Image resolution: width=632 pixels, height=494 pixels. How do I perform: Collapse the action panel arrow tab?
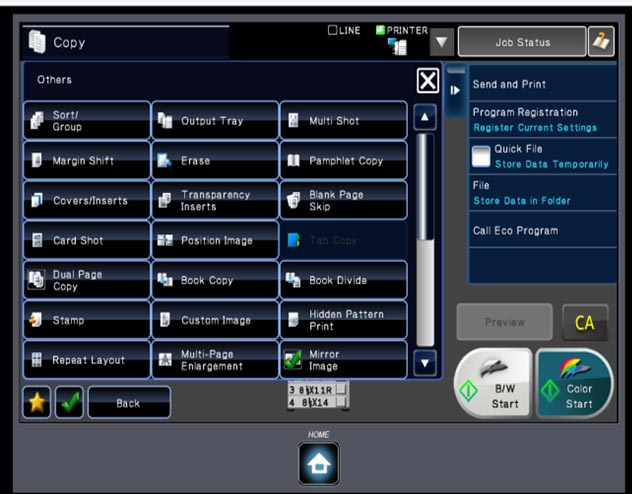(x=455, y=90)
